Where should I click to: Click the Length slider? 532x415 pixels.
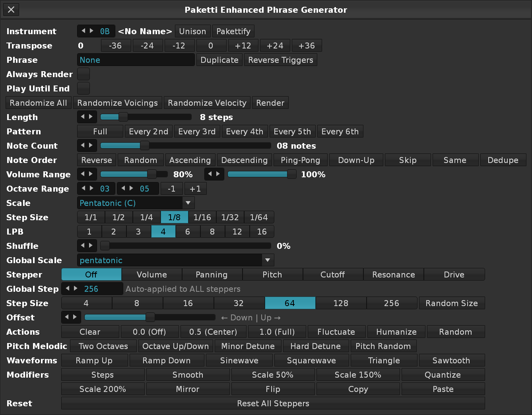coord(146,117)
